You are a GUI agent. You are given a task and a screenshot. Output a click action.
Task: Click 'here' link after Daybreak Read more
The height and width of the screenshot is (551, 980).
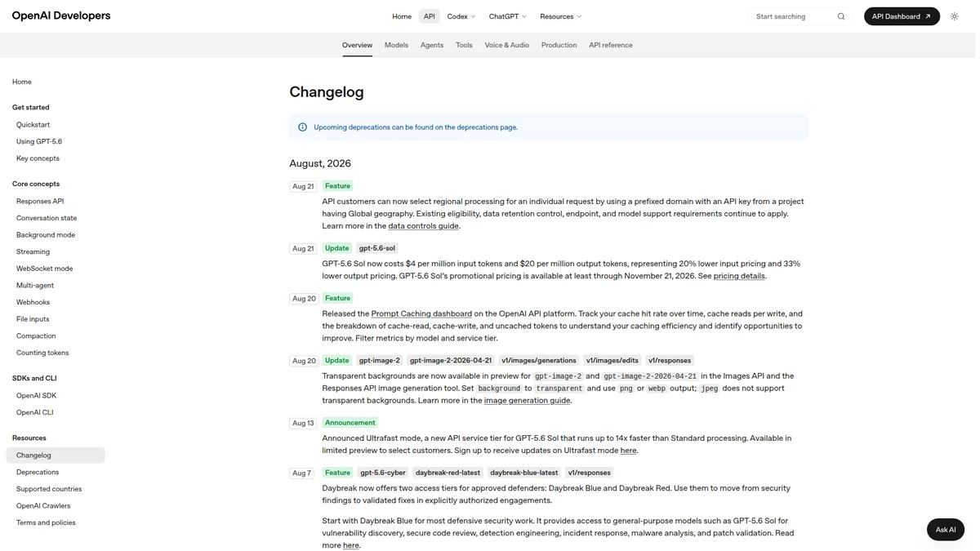(351, 545)
